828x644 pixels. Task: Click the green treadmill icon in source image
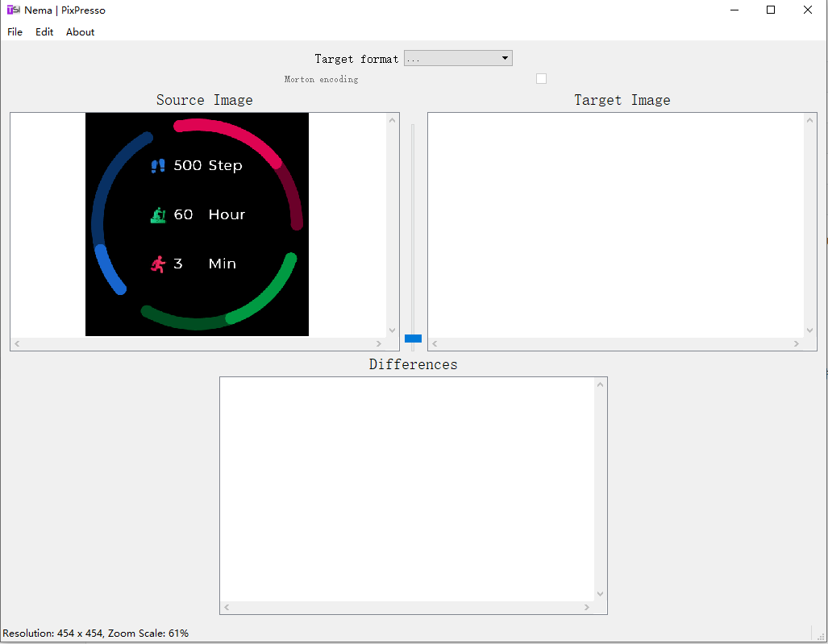point(158,215)
